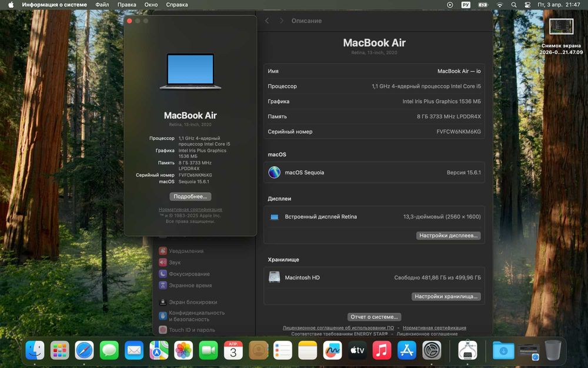The width and height of the screenshot is (588, 368).
Task: Open the Wi-Fi menu bar icon
Action: 499,5
